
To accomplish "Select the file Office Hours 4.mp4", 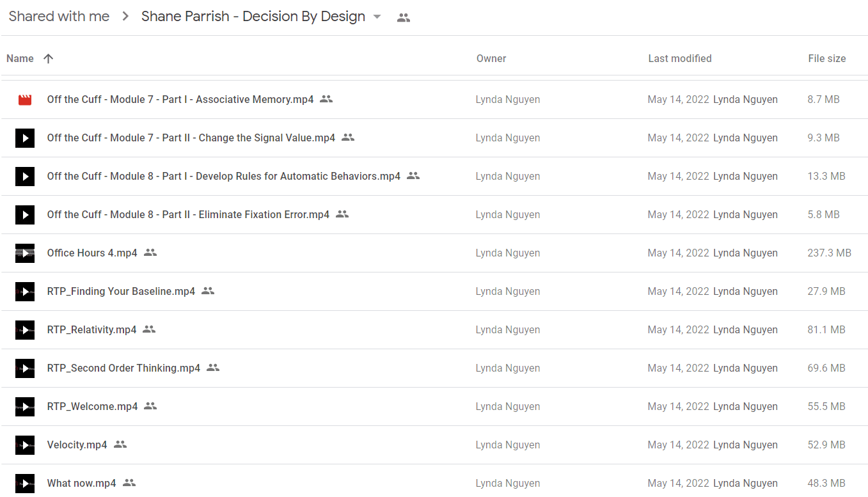I will point(92,253).
